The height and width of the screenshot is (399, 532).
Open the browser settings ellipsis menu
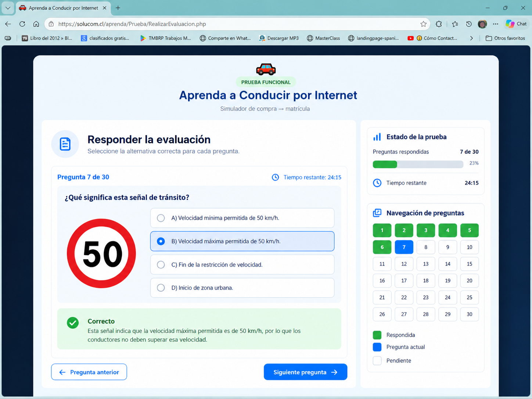(496, 24)
